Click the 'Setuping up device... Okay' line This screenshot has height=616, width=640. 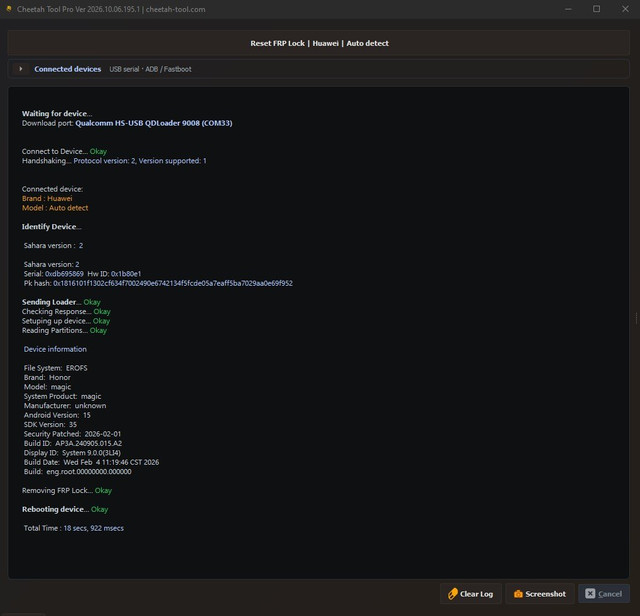point(66,321)
